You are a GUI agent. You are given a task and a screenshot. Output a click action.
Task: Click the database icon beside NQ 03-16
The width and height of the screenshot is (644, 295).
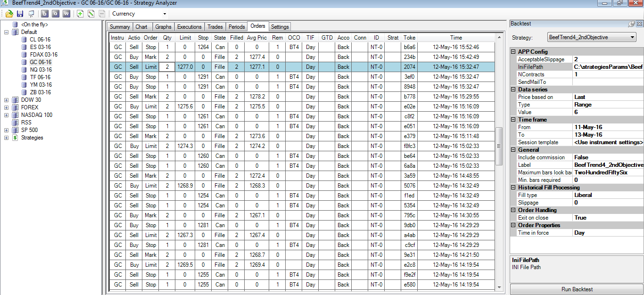pyautogui.click(x=24, y=70)
